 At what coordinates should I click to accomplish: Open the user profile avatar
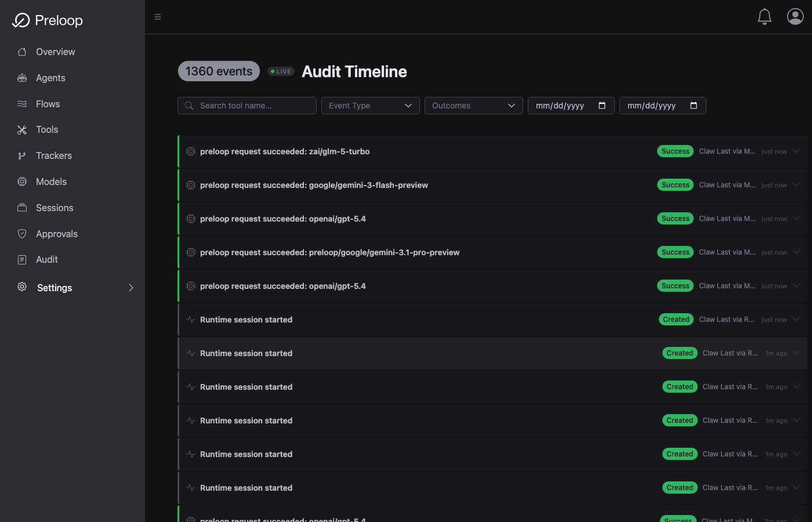coord(795,16)
